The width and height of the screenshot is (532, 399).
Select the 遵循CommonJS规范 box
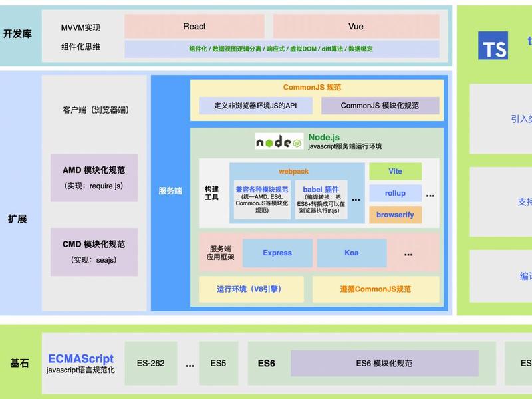[x=376, y=289]
